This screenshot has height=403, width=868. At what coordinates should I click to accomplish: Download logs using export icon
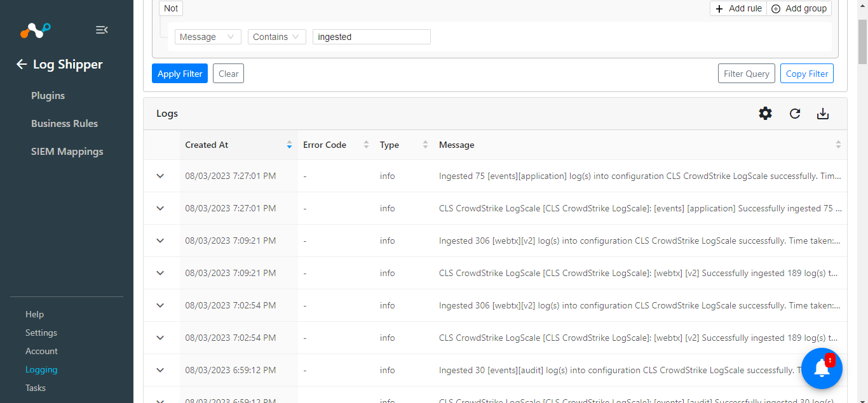click(x=823, y=114)
